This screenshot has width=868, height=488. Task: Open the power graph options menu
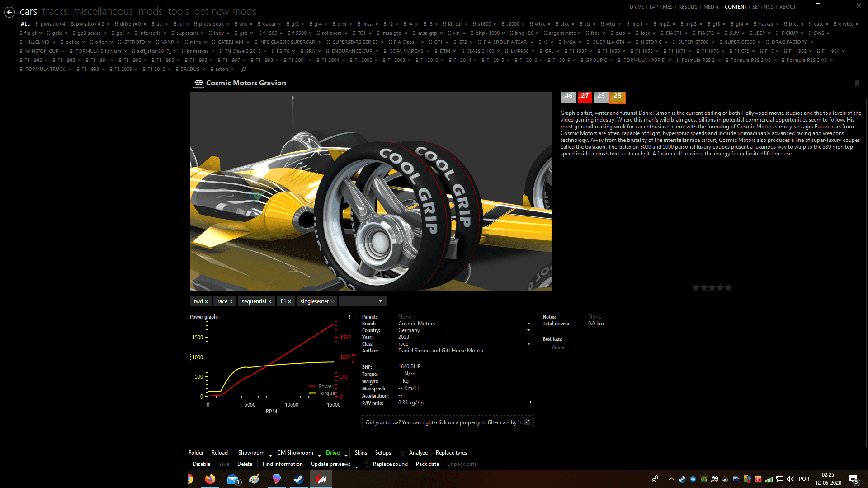tap(349, 317)
